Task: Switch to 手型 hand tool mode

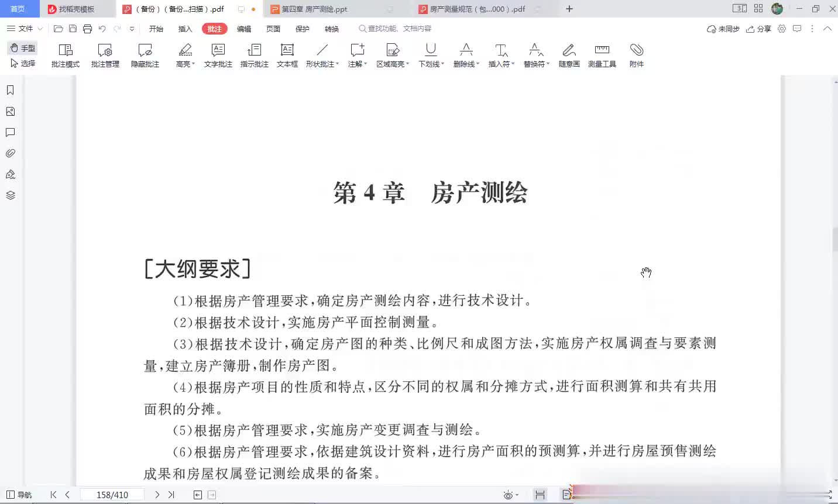Action: pos(23,48)
